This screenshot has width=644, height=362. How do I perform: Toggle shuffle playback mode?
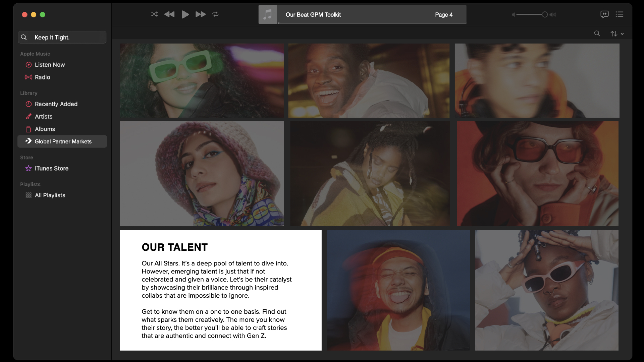coord(154,14)
